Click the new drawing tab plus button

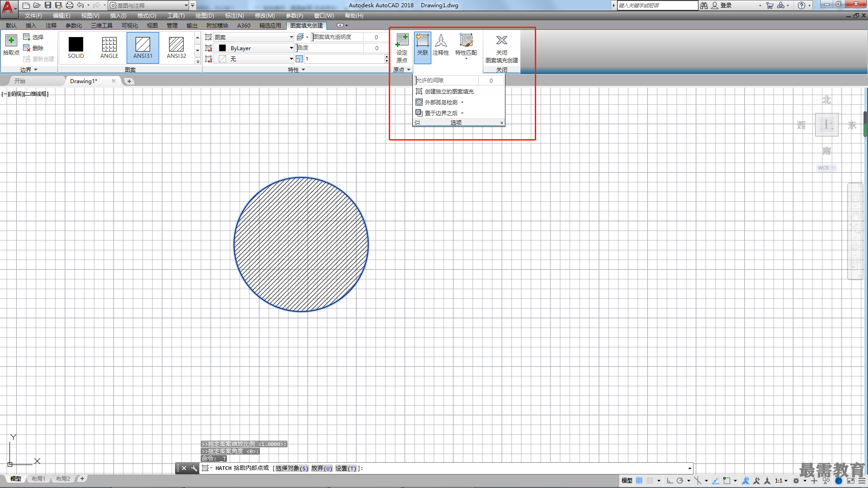click(129, 81)
